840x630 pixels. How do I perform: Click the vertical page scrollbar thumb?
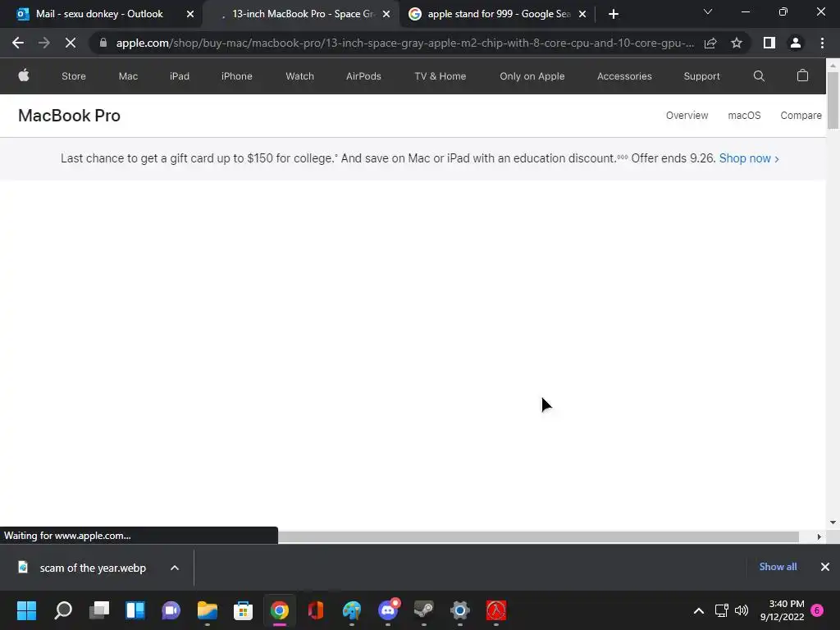pyautogui.click(x=833, y=100)
